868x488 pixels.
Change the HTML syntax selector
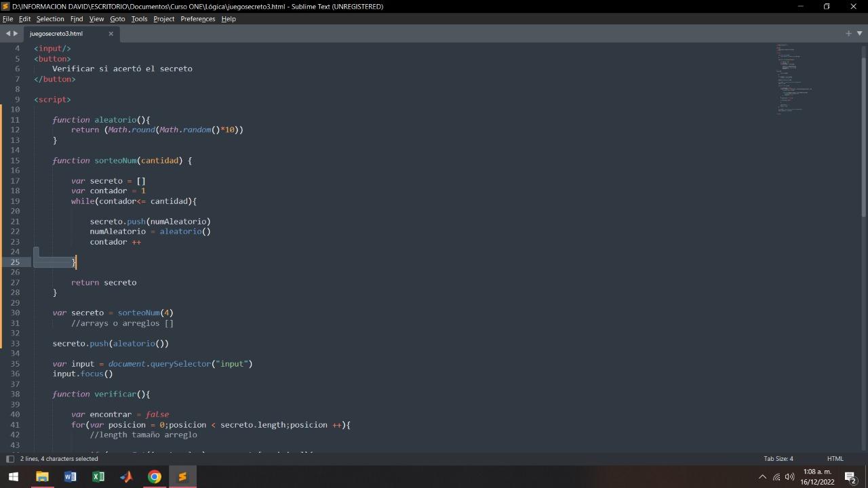[x=835, y=459]
